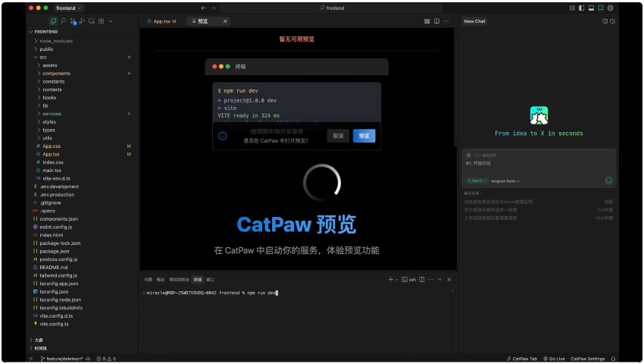Go back with the left arrow
The image size is (644, 364).
pos(203,8)
